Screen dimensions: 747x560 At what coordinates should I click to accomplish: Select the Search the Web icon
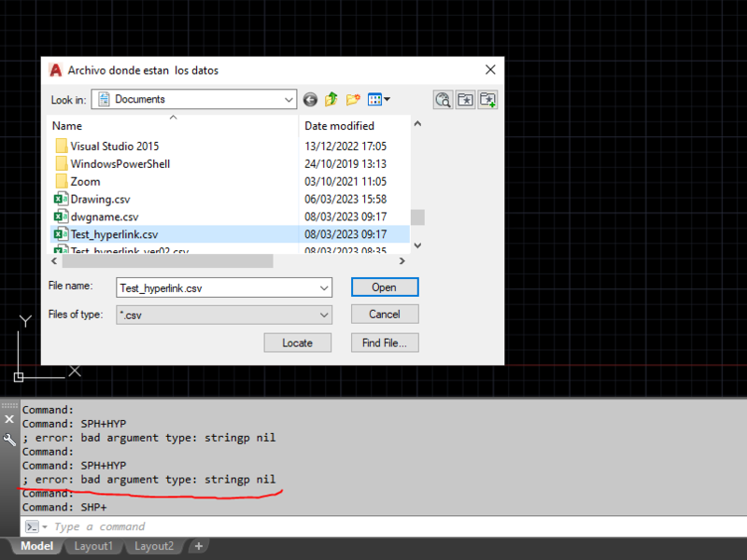tap(443, 99)
